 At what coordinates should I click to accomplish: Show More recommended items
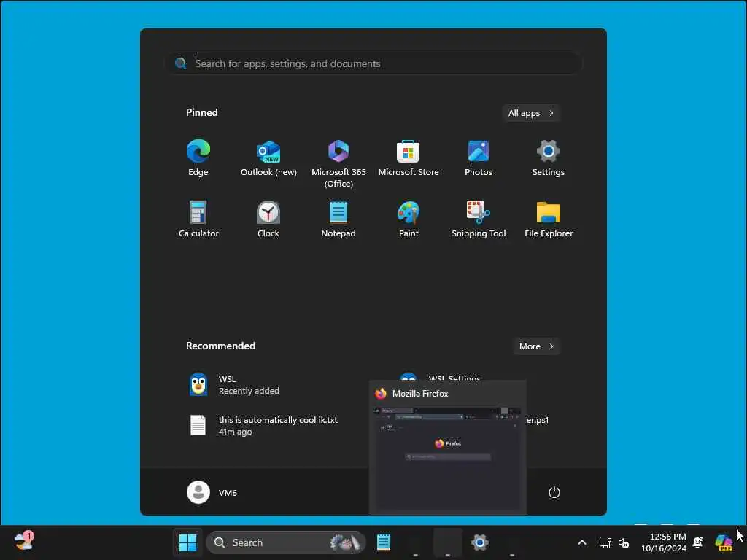pyautogui.click(x=536, y=346)
